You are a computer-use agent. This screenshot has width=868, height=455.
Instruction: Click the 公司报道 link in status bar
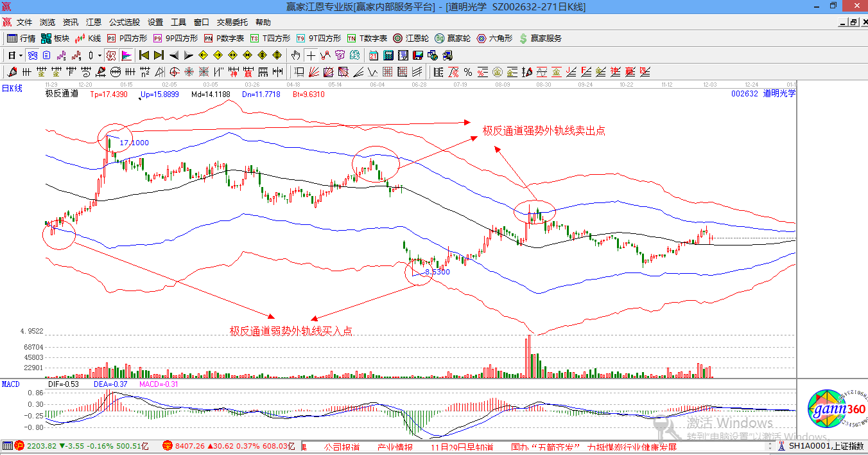pyautogui.click(x=342, y=447)
